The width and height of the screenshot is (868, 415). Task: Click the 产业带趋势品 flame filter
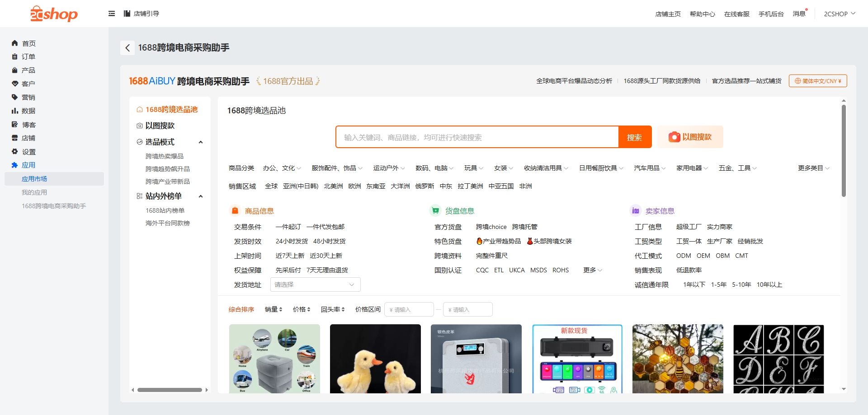[499, 241]
